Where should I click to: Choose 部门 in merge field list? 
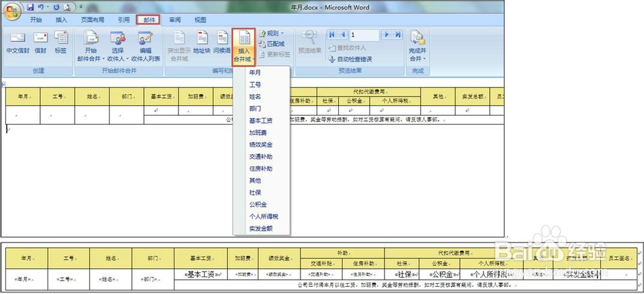point(255,109)
